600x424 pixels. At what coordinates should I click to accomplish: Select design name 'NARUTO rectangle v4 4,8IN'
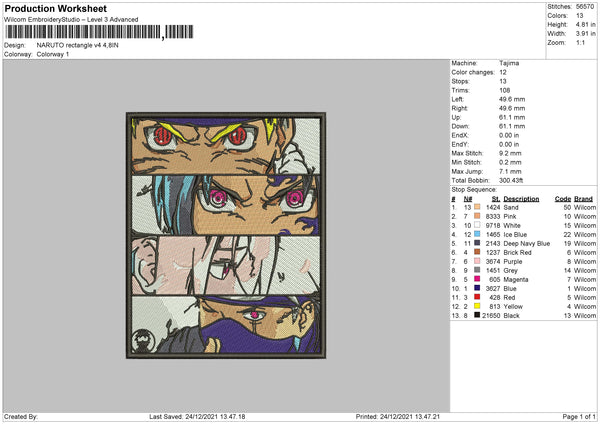click(x=77, y=45)
